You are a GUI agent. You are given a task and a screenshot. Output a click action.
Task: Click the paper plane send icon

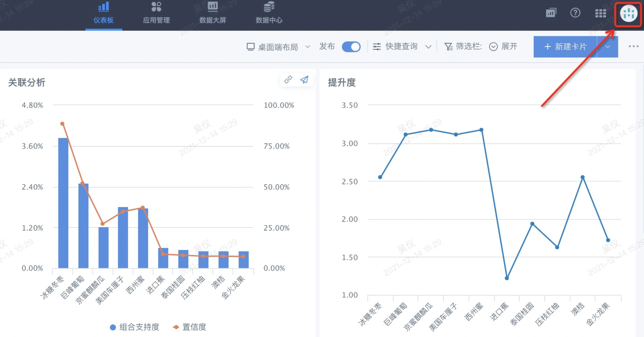[304, 79]
